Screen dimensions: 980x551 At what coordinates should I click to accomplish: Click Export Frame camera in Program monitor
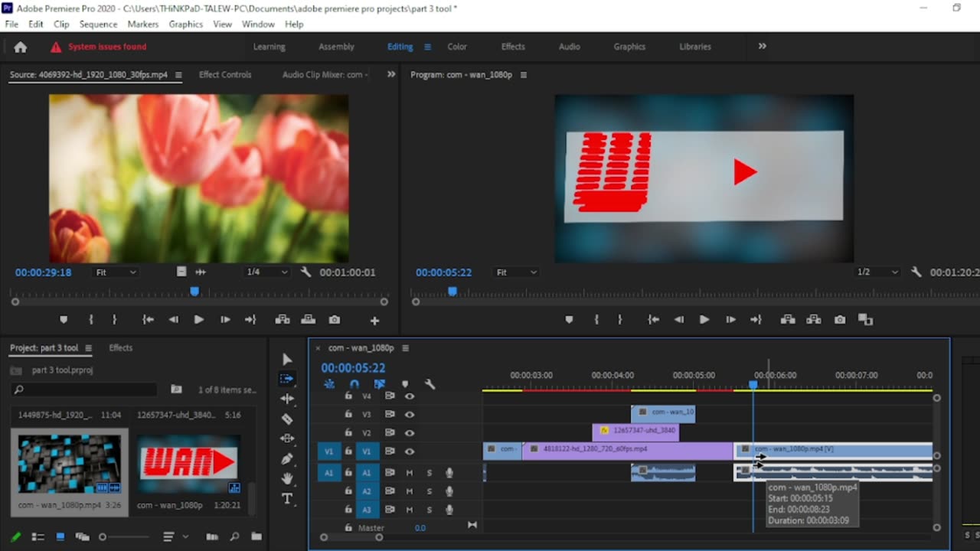(x=840, y=320)
